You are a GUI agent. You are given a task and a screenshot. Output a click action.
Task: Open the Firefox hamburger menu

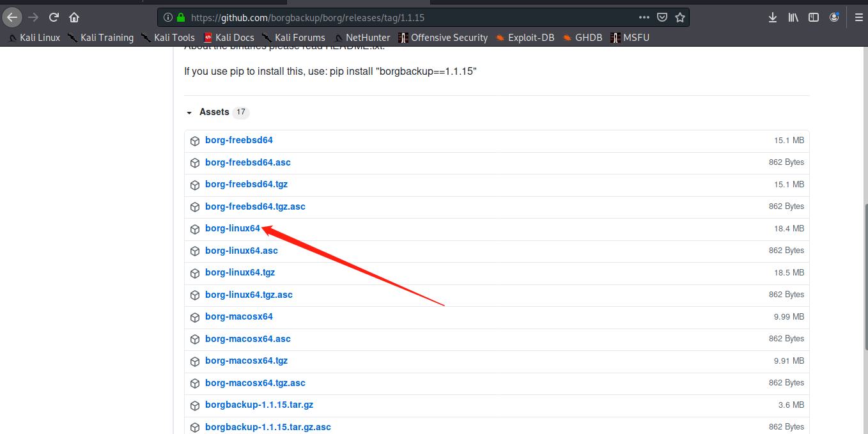(x=858, y=17)
